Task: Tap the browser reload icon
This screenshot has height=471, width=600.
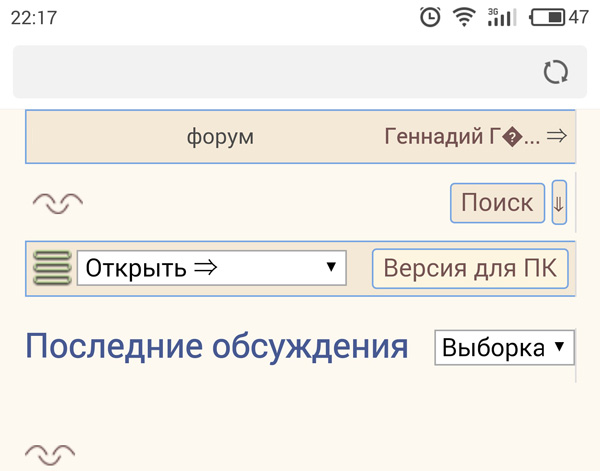Action: pyautogui.click(x=556, y=72)
